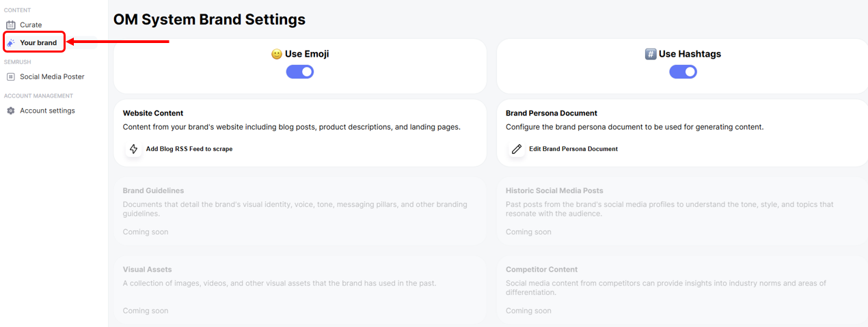Click the Curate calendar icon

coord(11,25)
